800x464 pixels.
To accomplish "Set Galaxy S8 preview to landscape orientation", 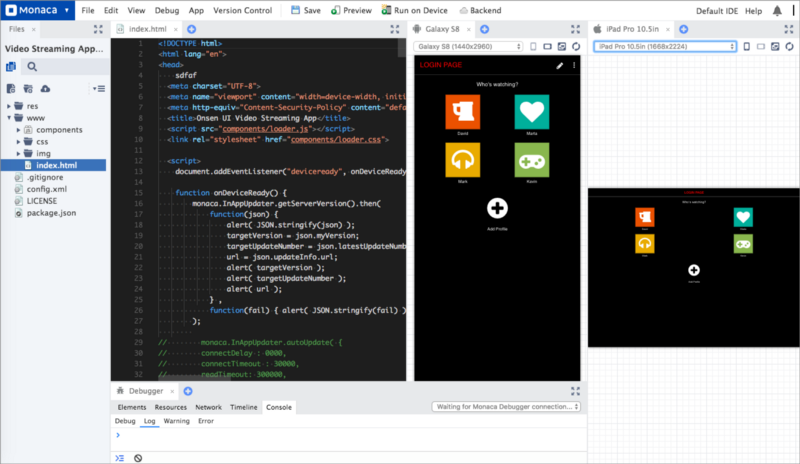I will point(547,46).
